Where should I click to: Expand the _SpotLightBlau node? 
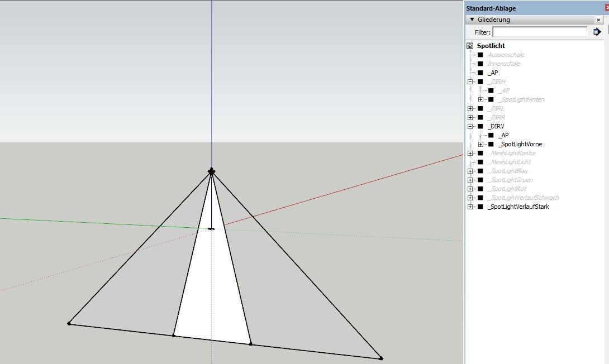point(470,171)
